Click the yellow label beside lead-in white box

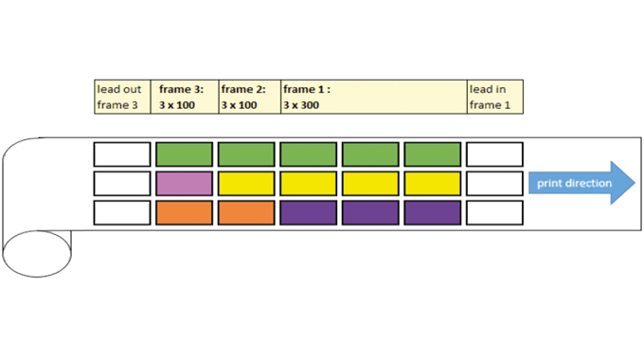click(433, 184)
